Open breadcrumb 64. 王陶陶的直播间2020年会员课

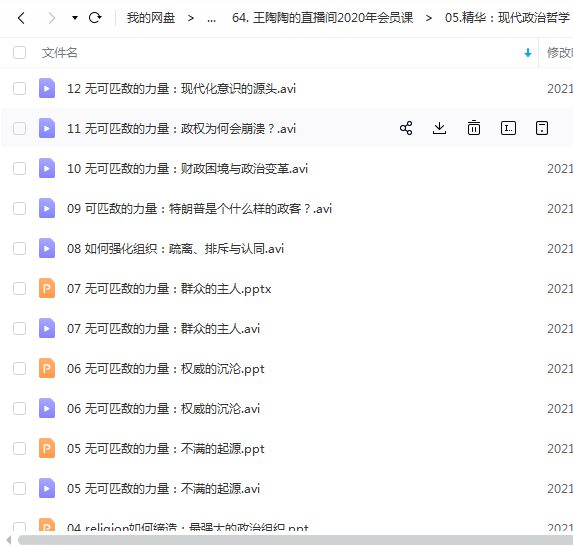click(x=322, y=18)
